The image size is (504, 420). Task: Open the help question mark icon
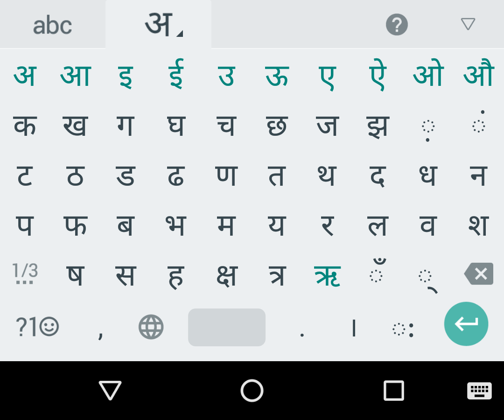pos(397,24)
